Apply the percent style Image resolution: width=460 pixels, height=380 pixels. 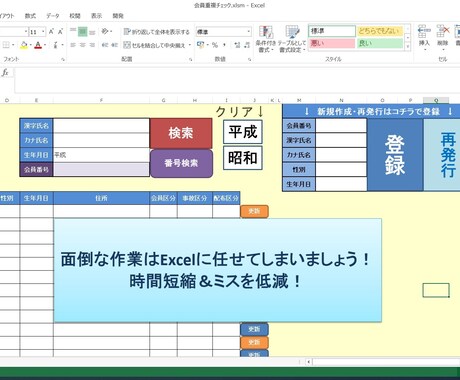point(215,45)
